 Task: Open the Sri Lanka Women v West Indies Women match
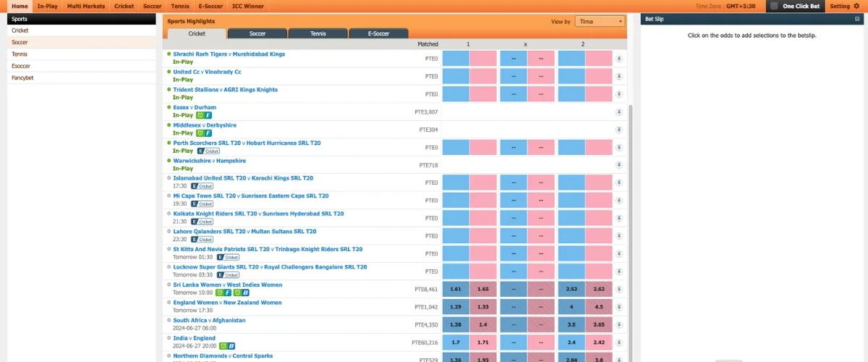tap(227, 285)
